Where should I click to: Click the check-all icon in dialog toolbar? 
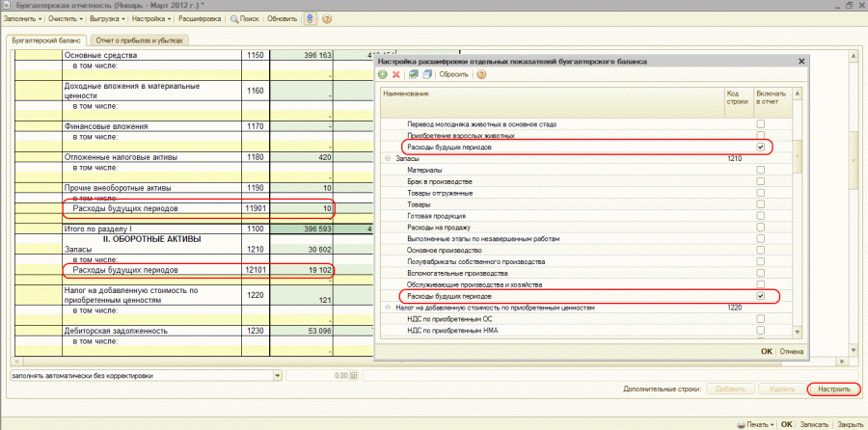(x=413, y=74)
